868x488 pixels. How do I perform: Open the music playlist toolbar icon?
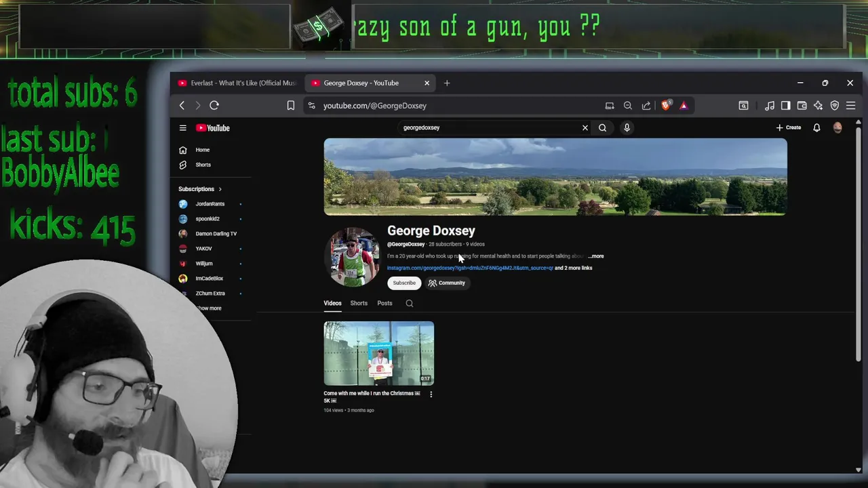click(x=770, y=105)
